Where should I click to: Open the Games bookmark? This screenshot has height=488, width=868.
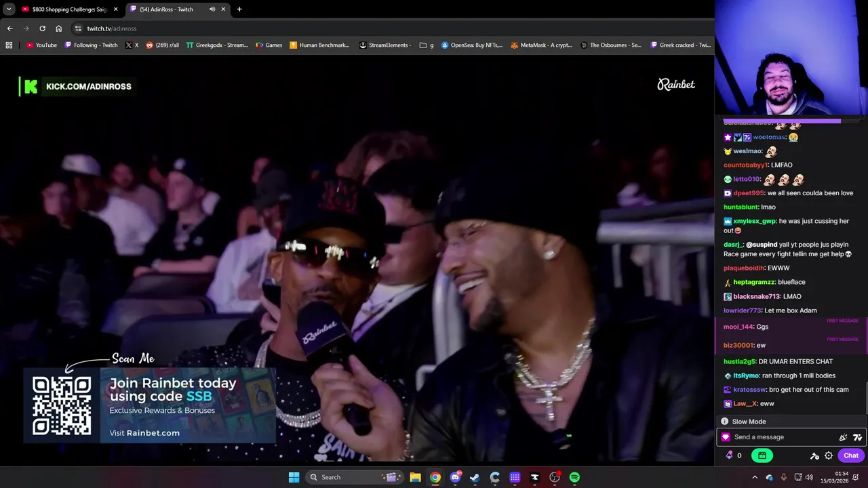click(269, 45)
